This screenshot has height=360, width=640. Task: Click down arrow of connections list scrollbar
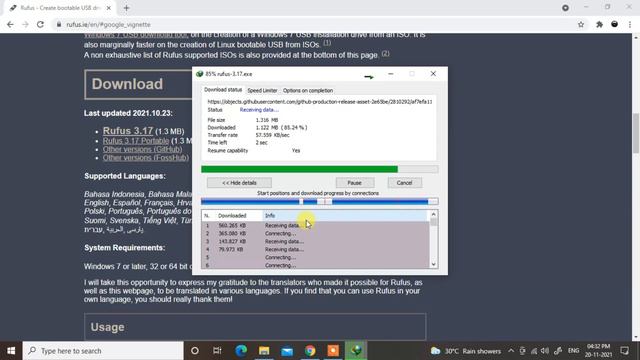coord(433,264)
